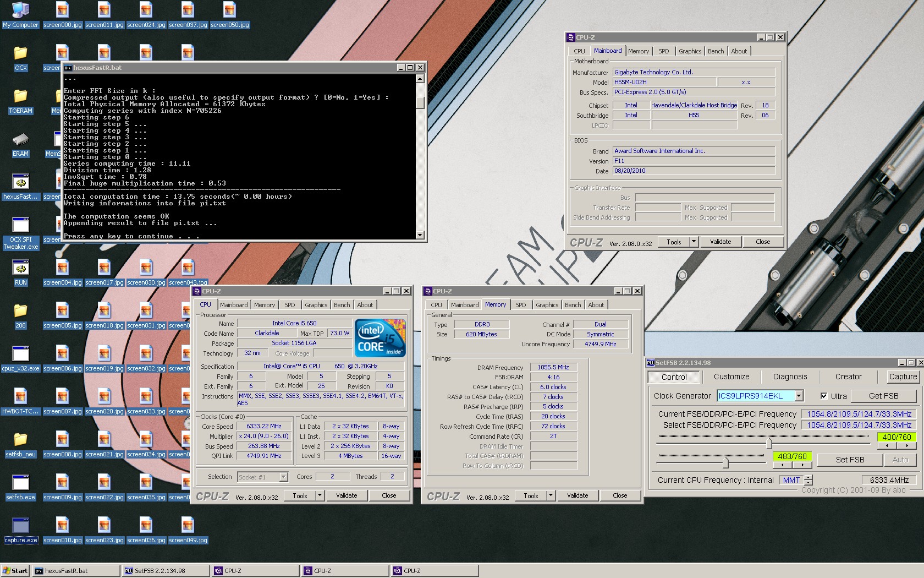924x578 pixels.
Task: Launch the cpuz_x32.exe desktop icon
Action: pyautogui.click(x=20, y=359)
